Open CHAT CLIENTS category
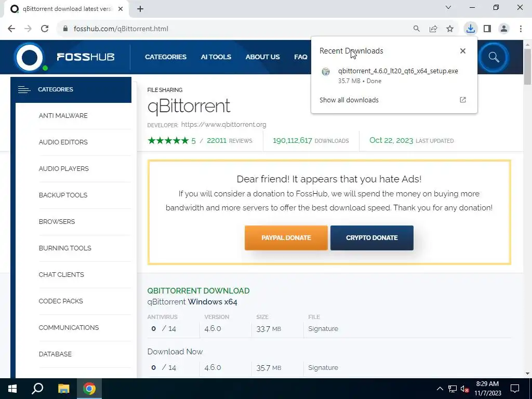Image resolution: width=532 pixels, height=399 pixels. (61, 274)
